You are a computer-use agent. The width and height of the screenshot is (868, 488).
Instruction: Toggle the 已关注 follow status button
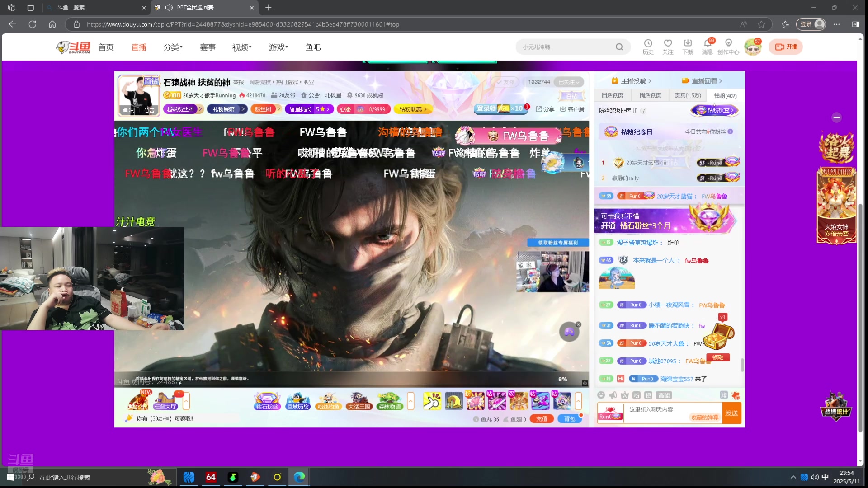pyautogui.click(x=569, y=82)
